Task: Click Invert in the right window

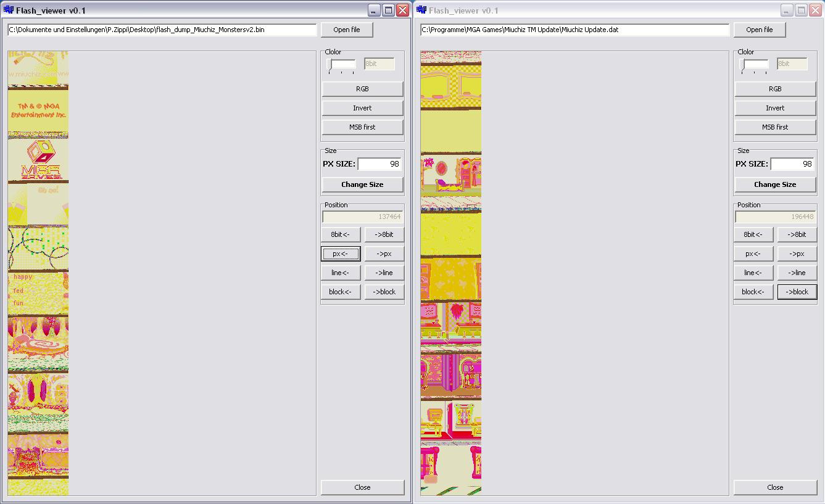Action: (775, 108)
